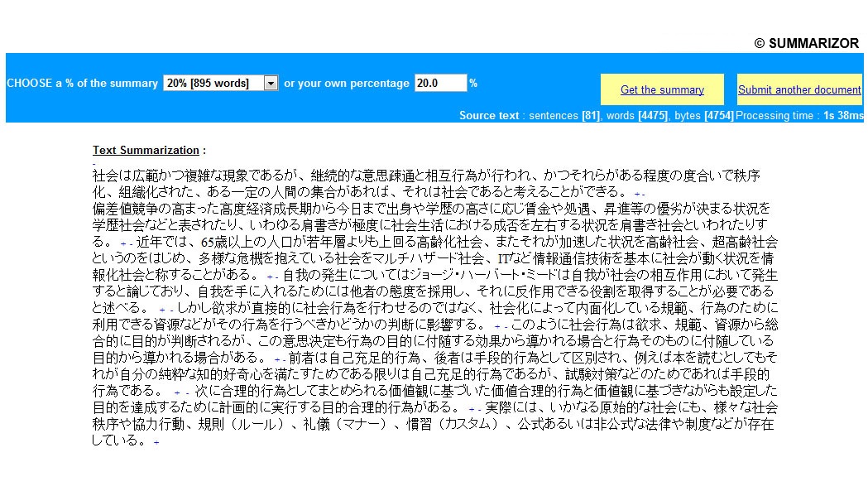
Task: Click the plus marker after 考えることができる。
Action: [636, 194]
